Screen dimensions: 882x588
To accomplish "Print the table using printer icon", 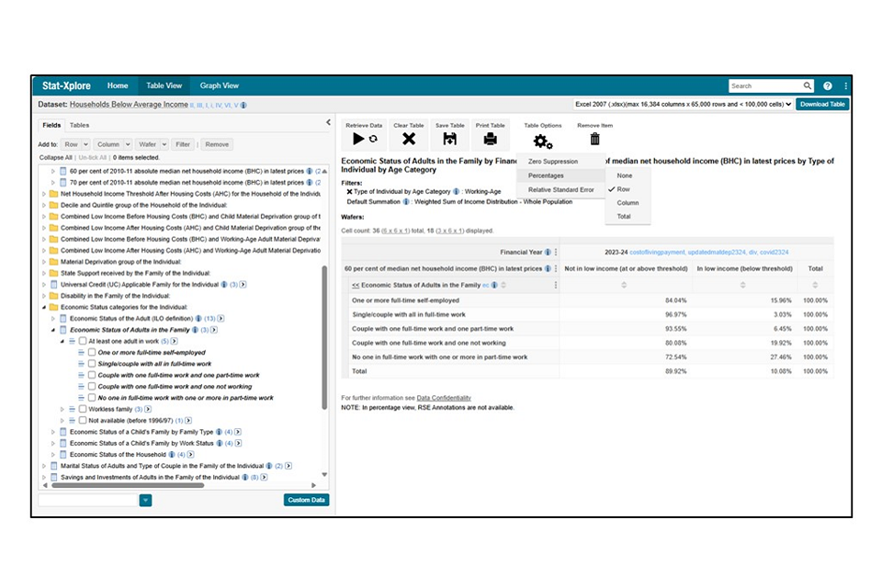I will tap(491, 139).
